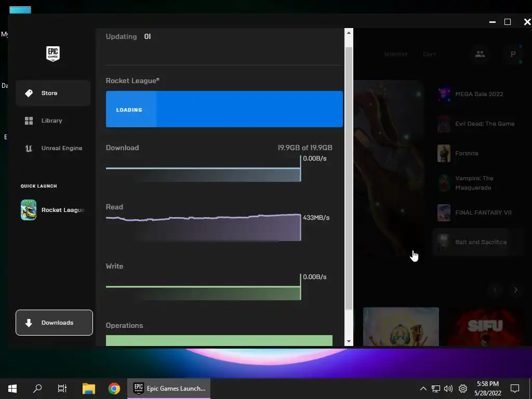This screenshot has width=532, height=399.
Task: Click the downloads panel scrollbar thumb
Action: tap(349, 179)
